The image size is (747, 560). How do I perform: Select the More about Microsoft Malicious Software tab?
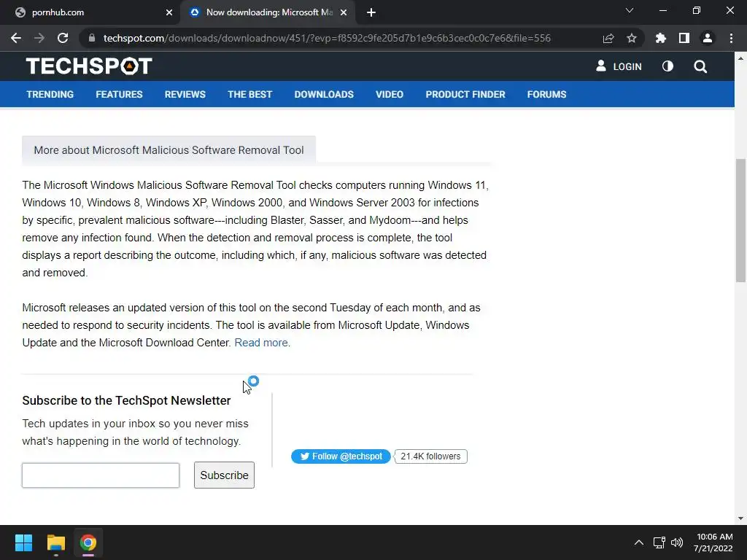169,150
